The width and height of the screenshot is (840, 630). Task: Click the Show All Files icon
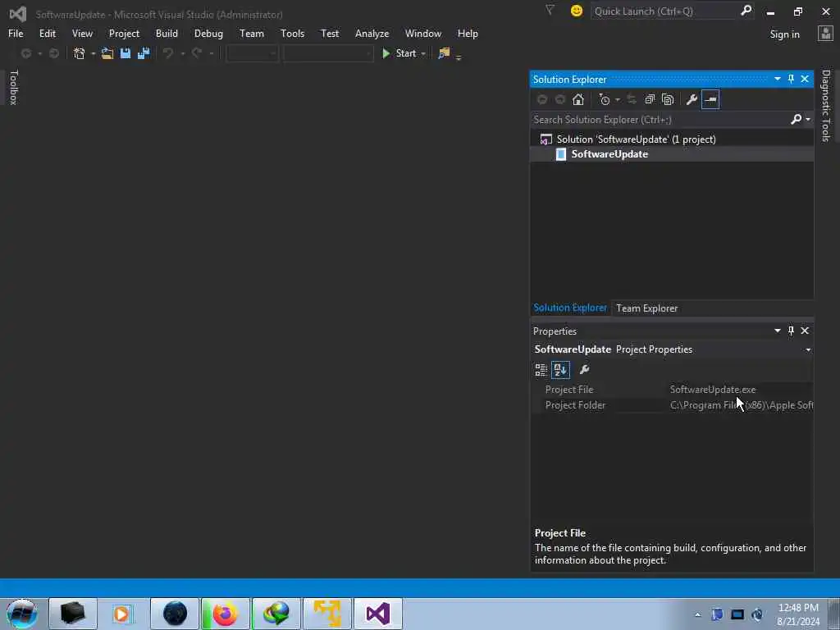(x=668, y=99)
